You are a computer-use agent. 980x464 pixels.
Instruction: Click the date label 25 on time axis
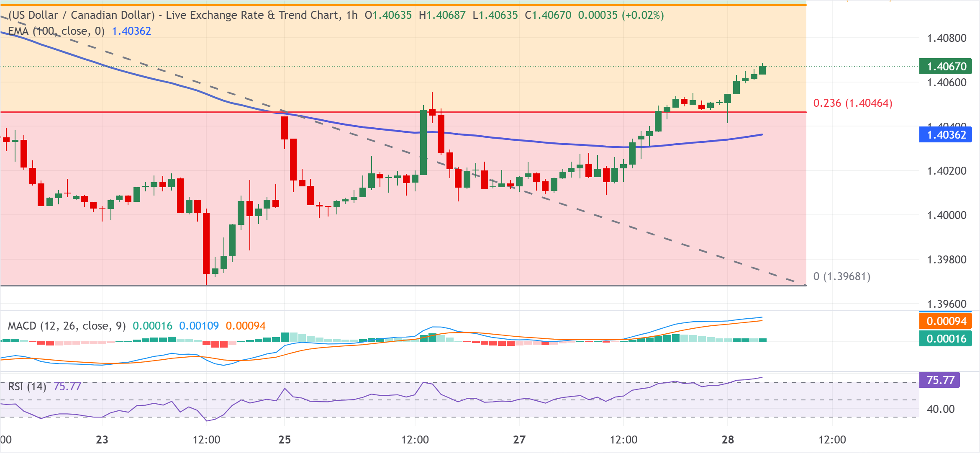pyautogui.click(x=285, y=440)
